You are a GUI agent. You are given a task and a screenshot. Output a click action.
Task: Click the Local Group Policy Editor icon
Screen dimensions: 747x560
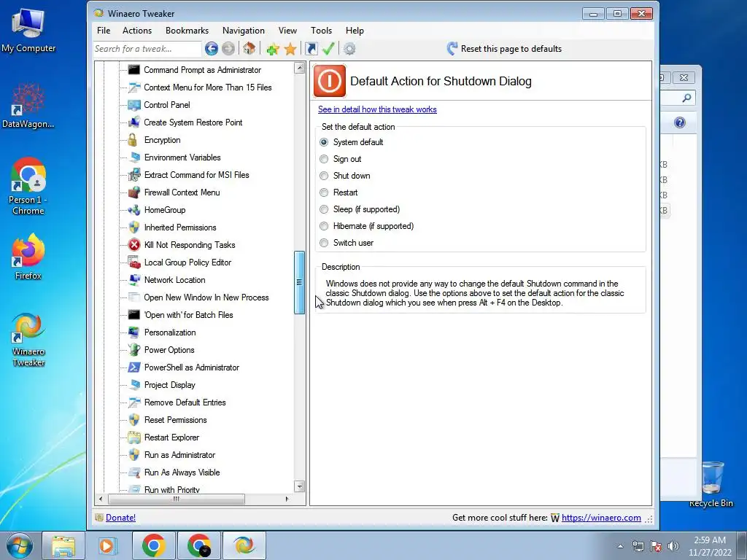(134, 262)
